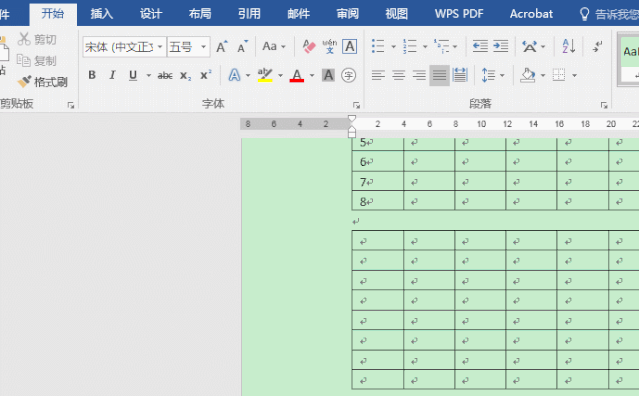This screenshot has height=396, width=639.
Task: Switch to the 设计 (Design) tab
Action: click(x=151, y=14)
